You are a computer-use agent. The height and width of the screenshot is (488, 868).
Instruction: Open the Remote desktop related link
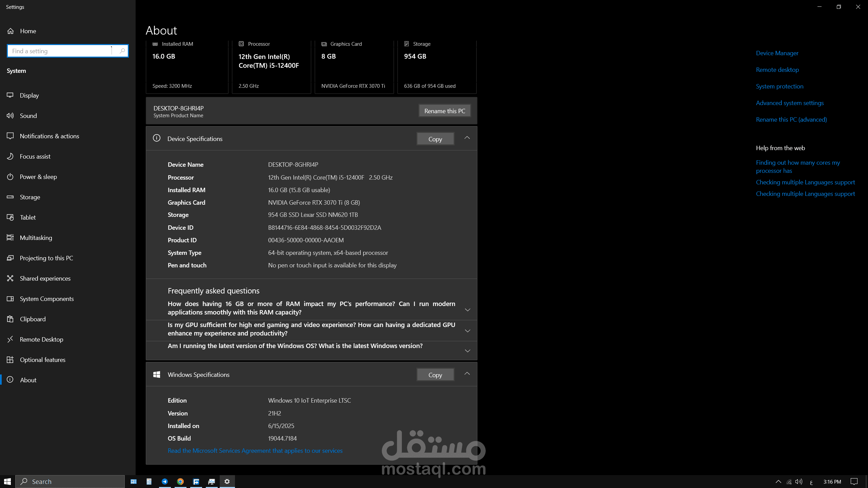[x=777, y=70]
